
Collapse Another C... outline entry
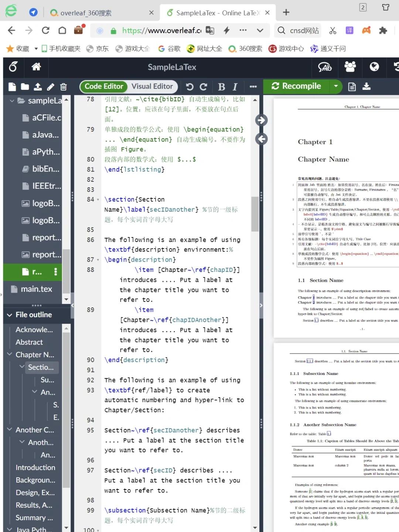coord(10,430)
